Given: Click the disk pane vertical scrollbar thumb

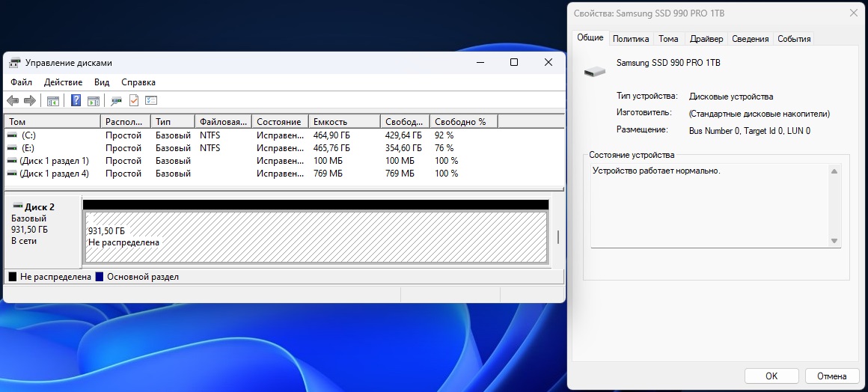Looking at the screenshot, I should (x=557, y=237).
